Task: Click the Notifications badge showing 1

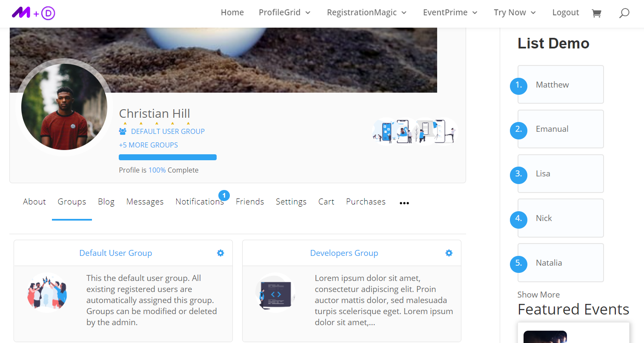Action: click(x=224, y=196)
